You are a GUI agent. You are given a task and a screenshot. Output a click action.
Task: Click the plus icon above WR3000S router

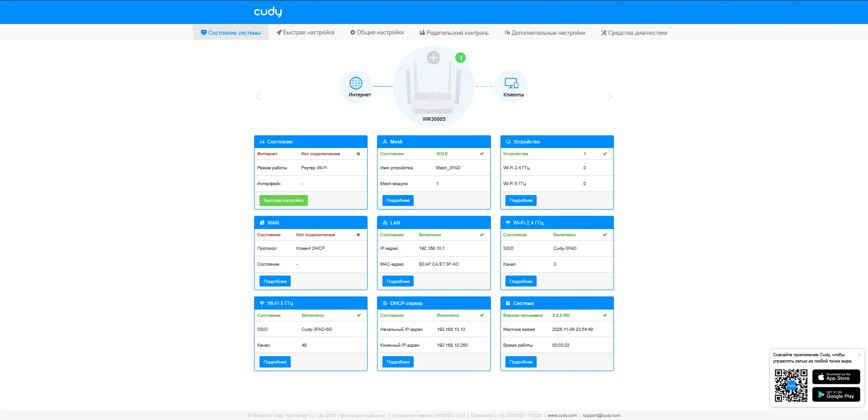(434, 58)
